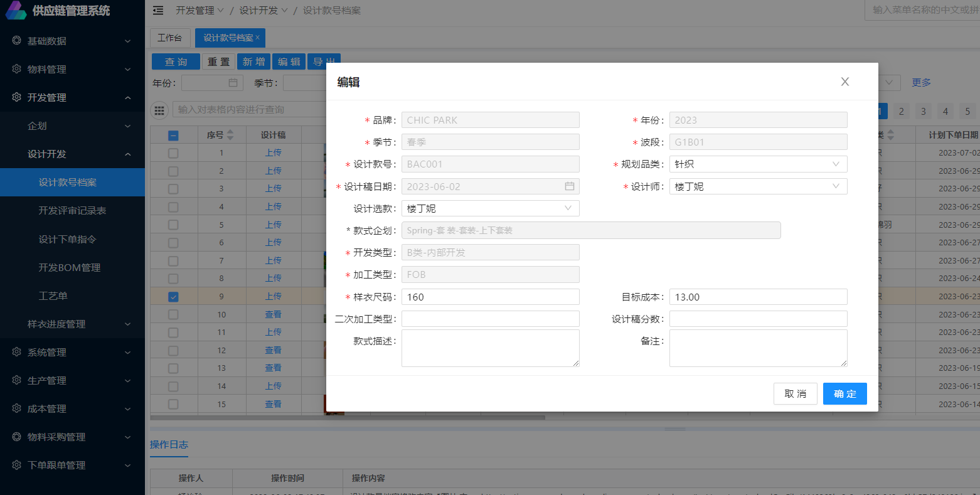The width and height of the screenshot is (980, 495).
Task: Click into the 样衣尺码 input field
Action: click(490, 297)
